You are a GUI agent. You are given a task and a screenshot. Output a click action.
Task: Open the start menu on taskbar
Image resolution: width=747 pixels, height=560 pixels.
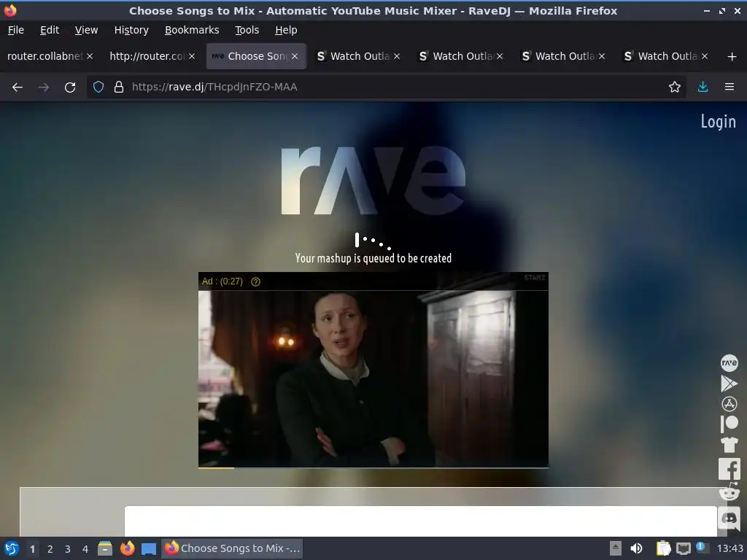[x=12, y=548]
